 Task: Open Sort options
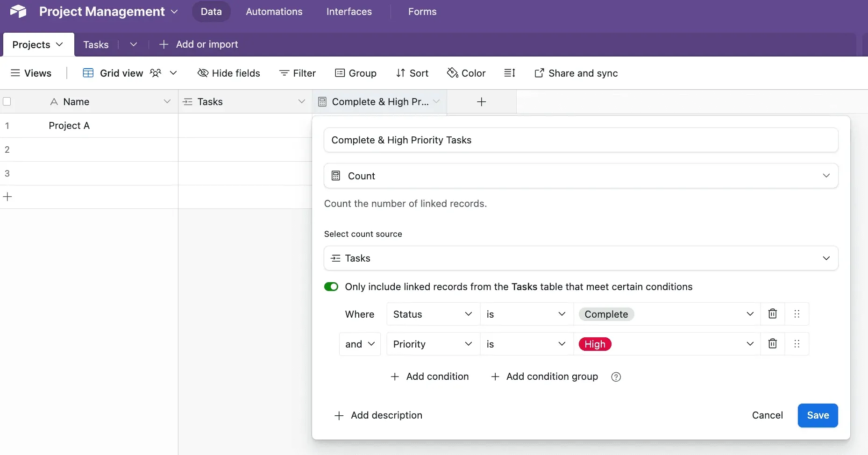(412, 73)
